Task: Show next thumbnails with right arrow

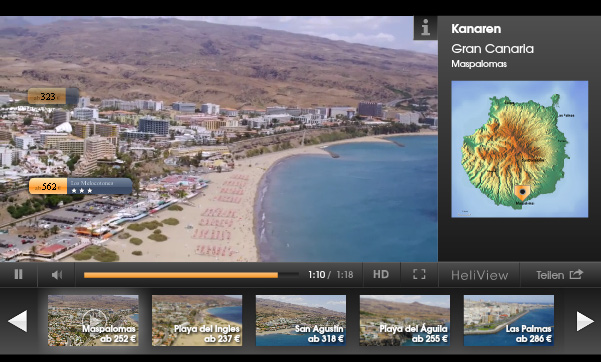Action: coord(585,321)
